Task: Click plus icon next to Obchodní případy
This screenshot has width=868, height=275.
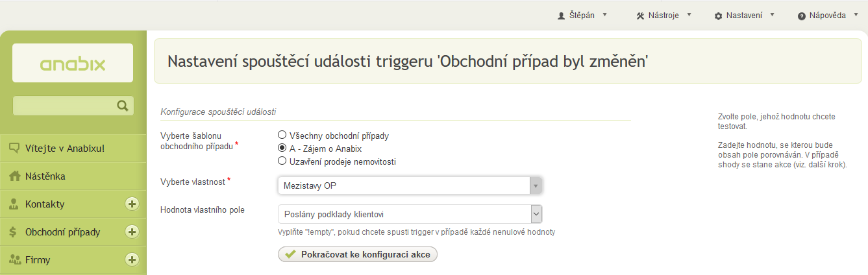Action: (132, 232)
